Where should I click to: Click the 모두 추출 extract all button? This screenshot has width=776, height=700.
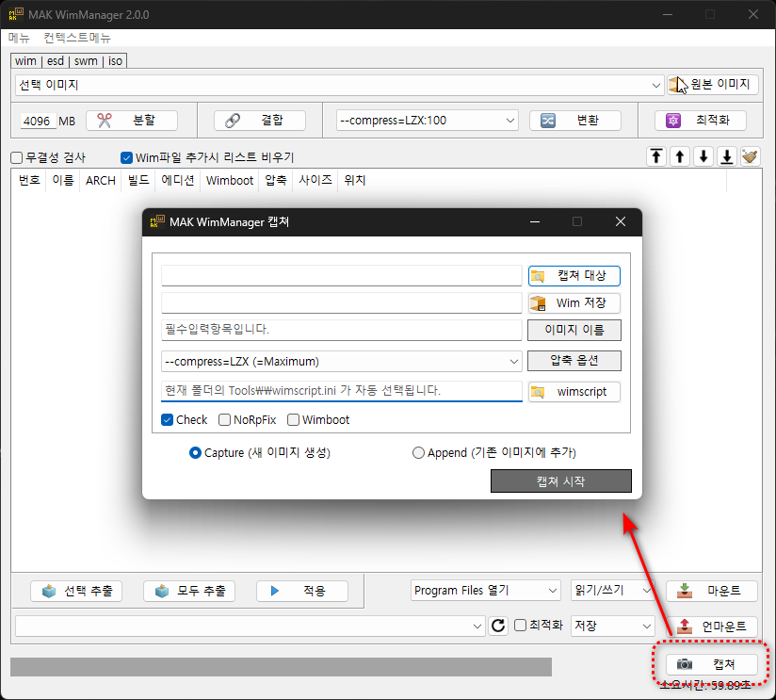click(189, 591)
